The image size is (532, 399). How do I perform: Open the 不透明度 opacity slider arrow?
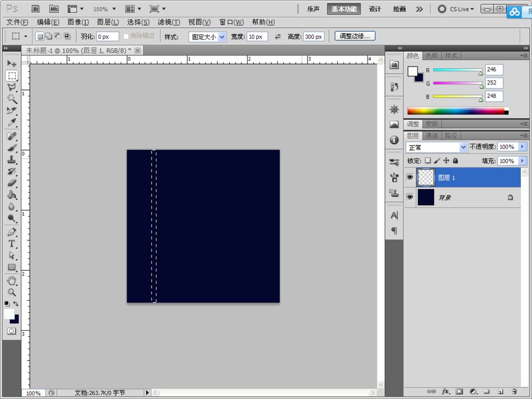522,147
